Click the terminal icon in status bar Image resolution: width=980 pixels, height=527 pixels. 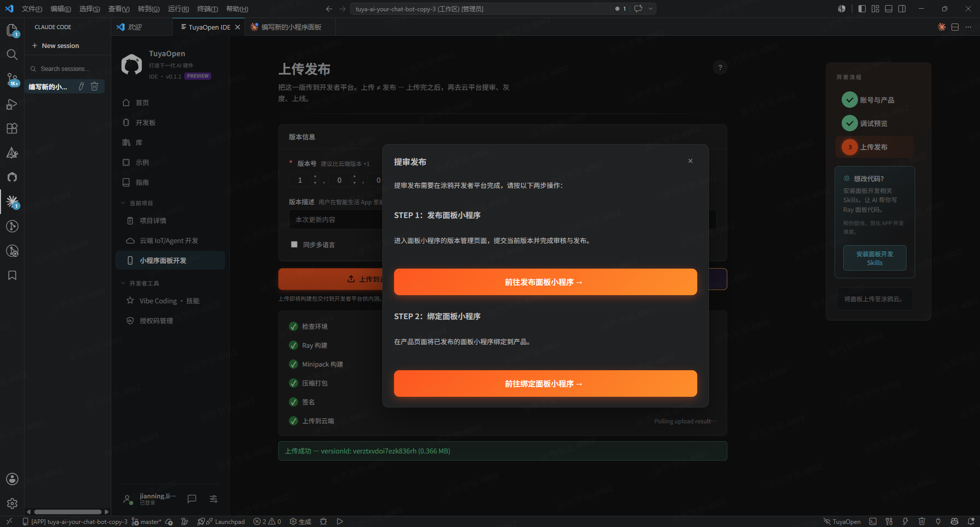pyautogui.click(x=873, y=521)
